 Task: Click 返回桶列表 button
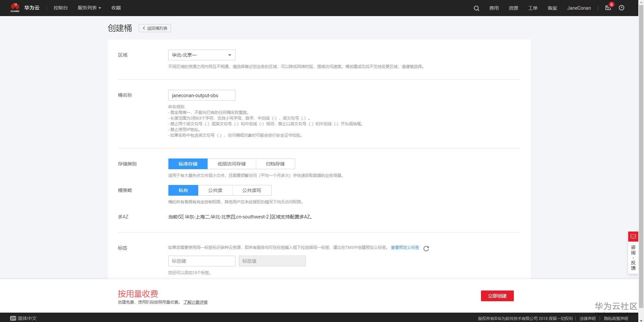click(x=155, y=28)
